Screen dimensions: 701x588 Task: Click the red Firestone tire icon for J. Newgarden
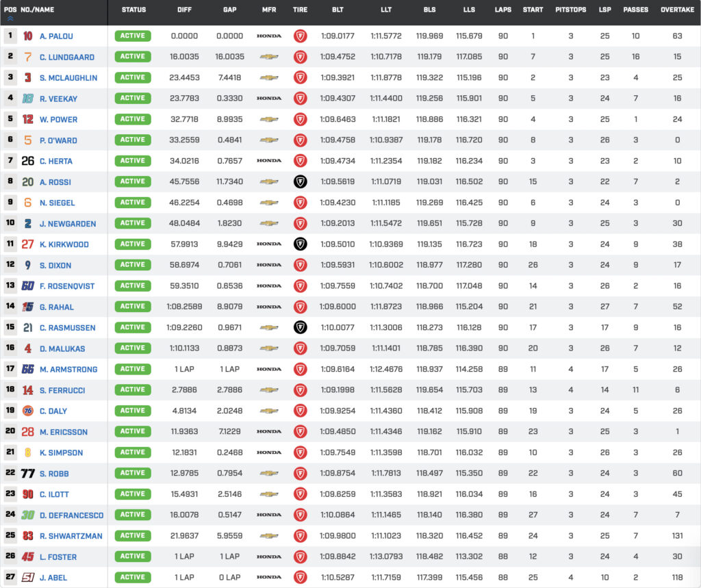pos(301,223)
